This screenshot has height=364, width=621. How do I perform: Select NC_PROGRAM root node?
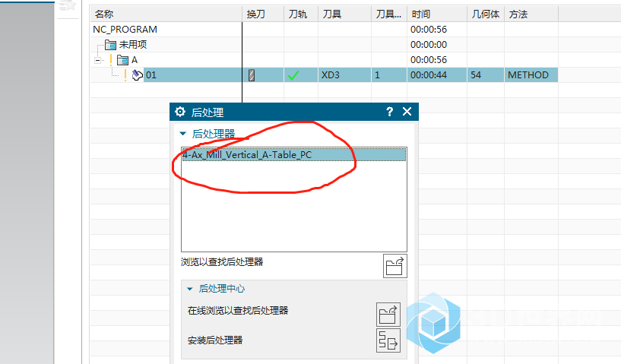pos(125,30)
